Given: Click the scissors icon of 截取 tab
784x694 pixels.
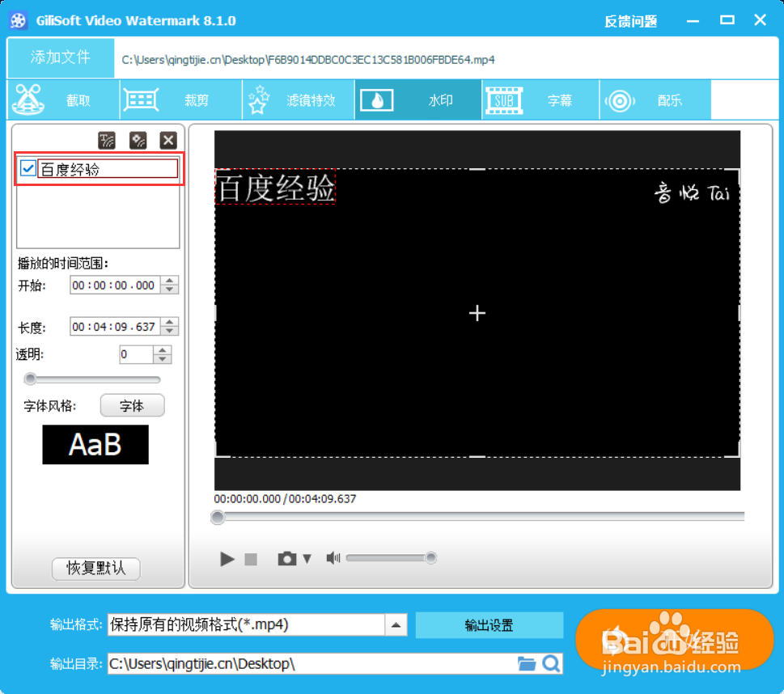Looking at the screenshot, I should 28,99.
